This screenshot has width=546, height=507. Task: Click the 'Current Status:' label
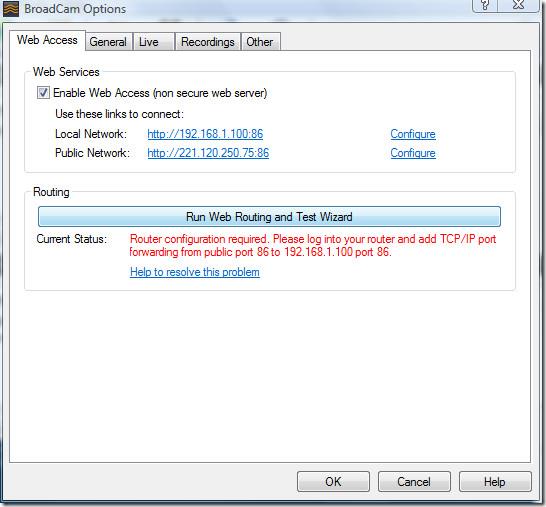[x=72, y=239]
